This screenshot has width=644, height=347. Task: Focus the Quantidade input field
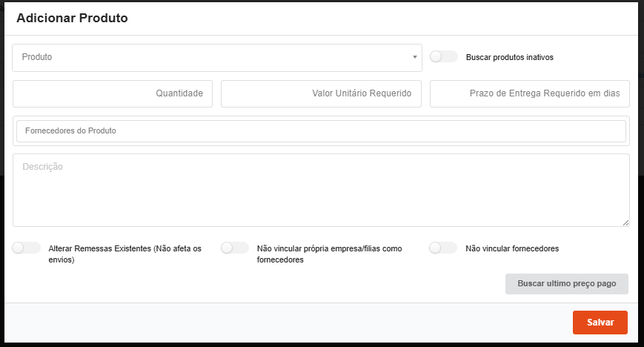113,94
